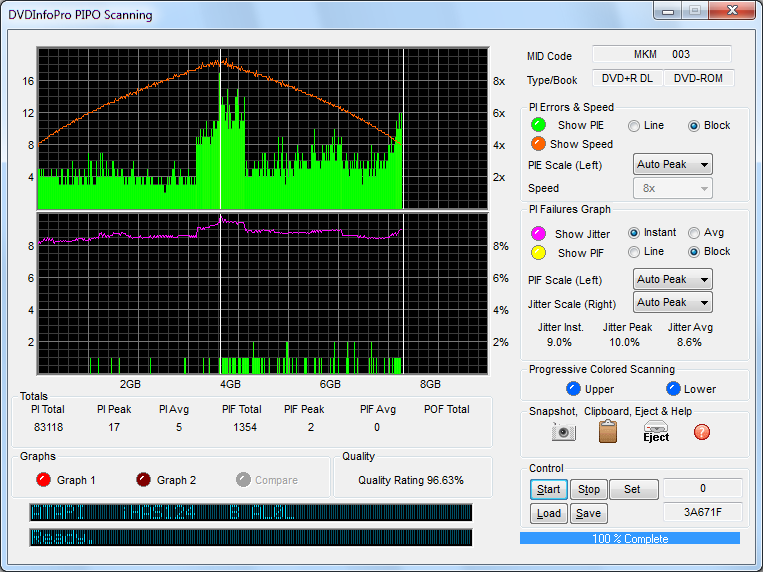Open the Jitter Scale Auto Peak dropdown
The height and width of the screenshot is (572, 763).
(x=672, y=302)
